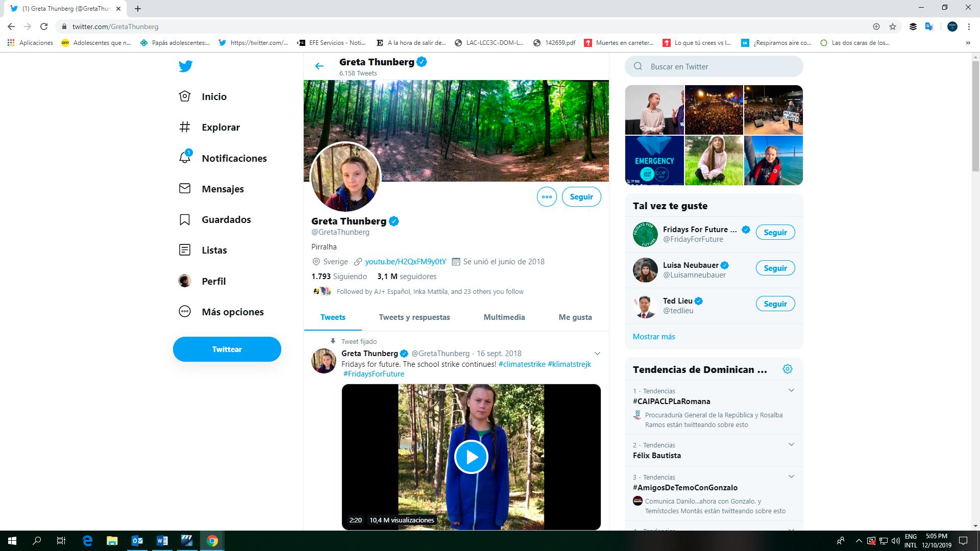The height and width of the screenshot is (551, 980).
Task: Open Notificaciones bell icon
Action: coord(185,158)
